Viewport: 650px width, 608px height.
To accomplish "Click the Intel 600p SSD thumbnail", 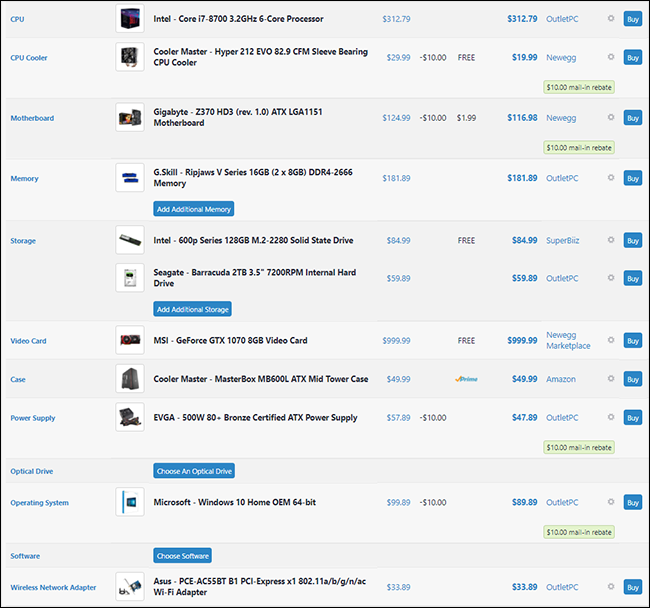I will point(130,240).
